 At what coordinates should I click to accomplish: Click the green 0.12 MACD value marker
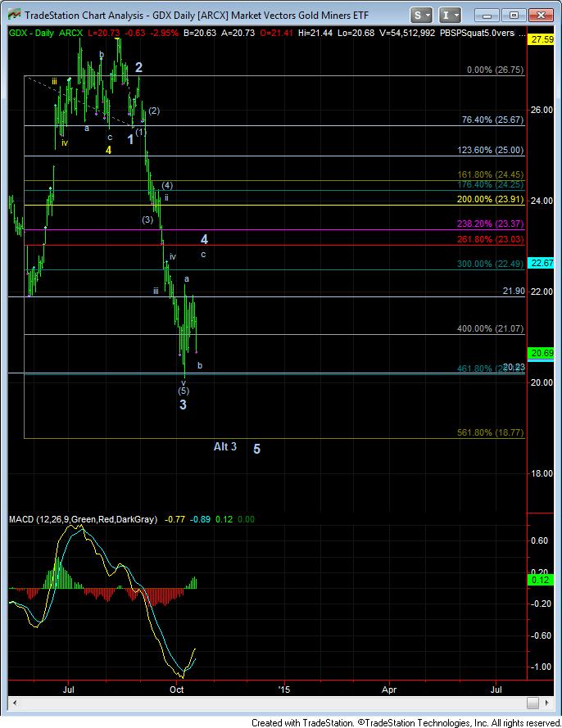(x=541, y=580)
